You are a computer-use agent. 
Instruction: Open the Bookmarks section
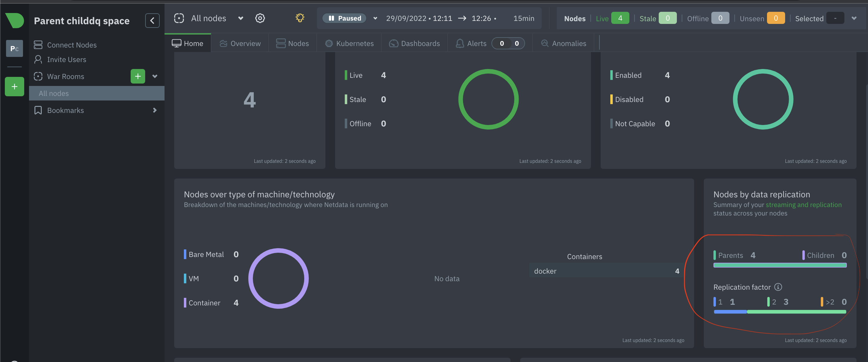pyautogui.click(x=65, y=110)
